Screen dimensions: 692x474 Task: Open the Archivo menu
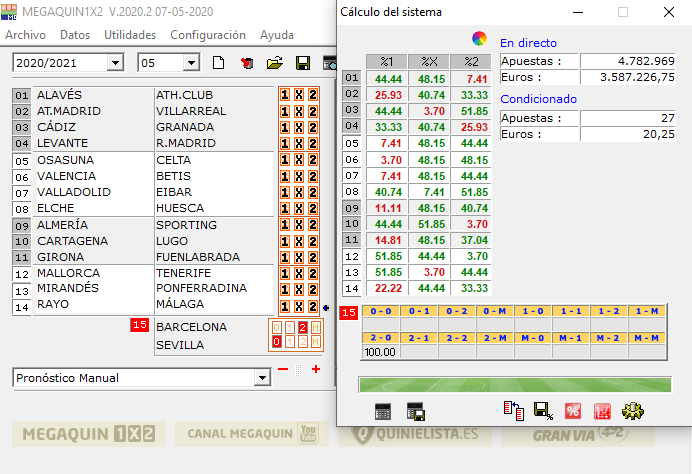pos(26,35)
